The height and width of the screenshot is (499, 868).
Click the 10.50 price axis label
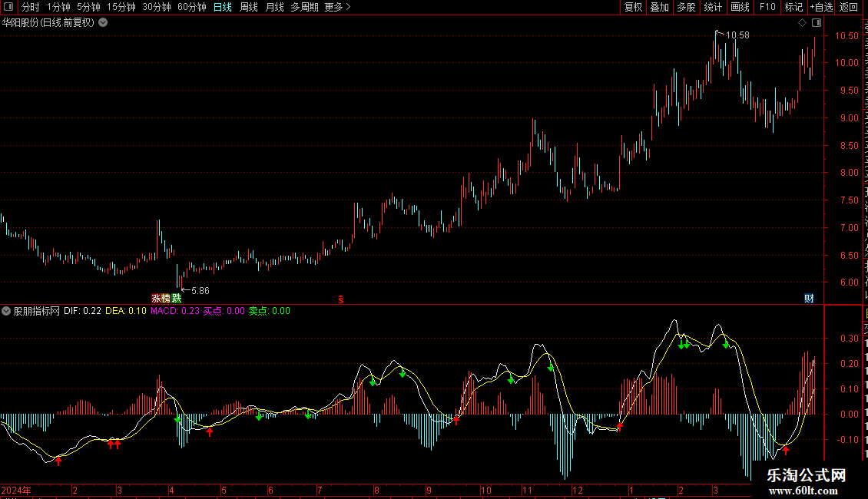[846, 36]
